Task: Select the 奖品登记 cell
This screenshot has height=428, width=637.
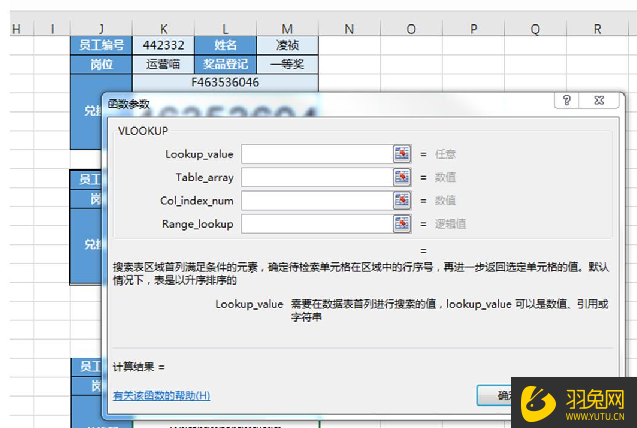Action: 225,64
